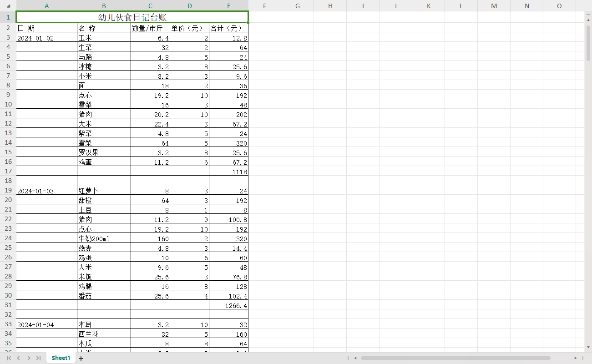Select column M header
The height and width of the screenshot is (364, 592).
494,6
